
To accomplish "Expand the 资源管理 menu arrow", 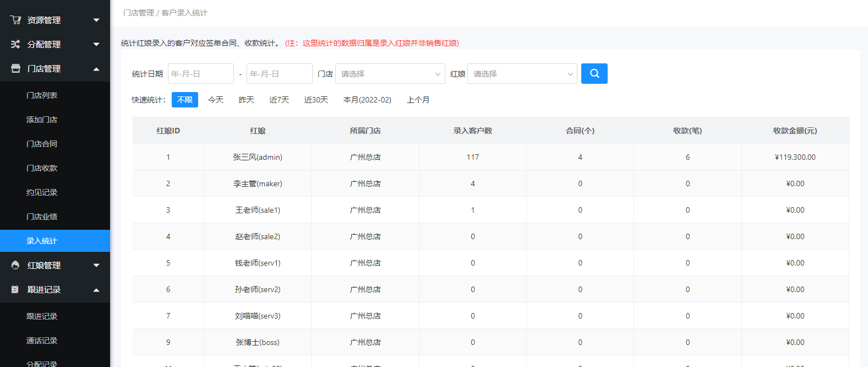I will coord(96,20).
